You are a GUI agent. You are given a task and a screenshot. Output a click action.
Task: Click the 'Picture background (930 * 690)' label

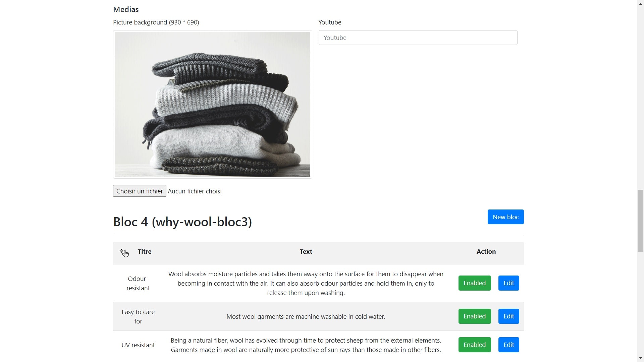(156, 22)
